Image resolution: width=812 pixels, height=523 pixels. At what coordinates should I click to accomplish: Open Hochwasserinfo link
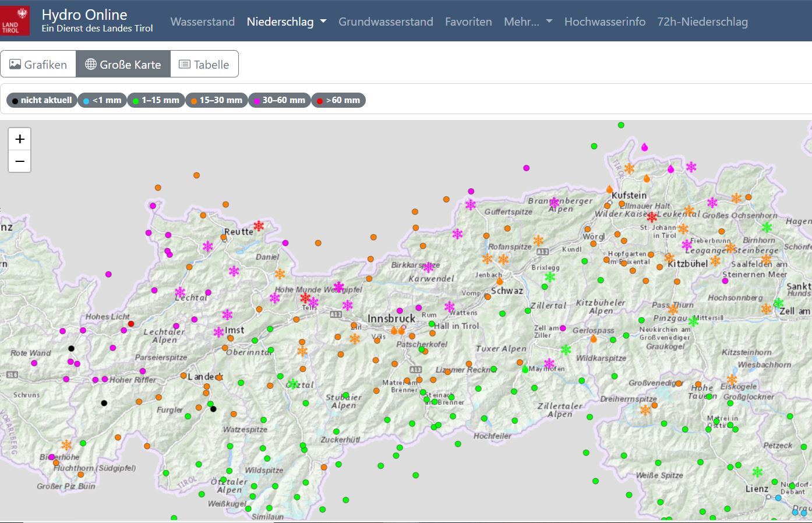click(605, 22)
